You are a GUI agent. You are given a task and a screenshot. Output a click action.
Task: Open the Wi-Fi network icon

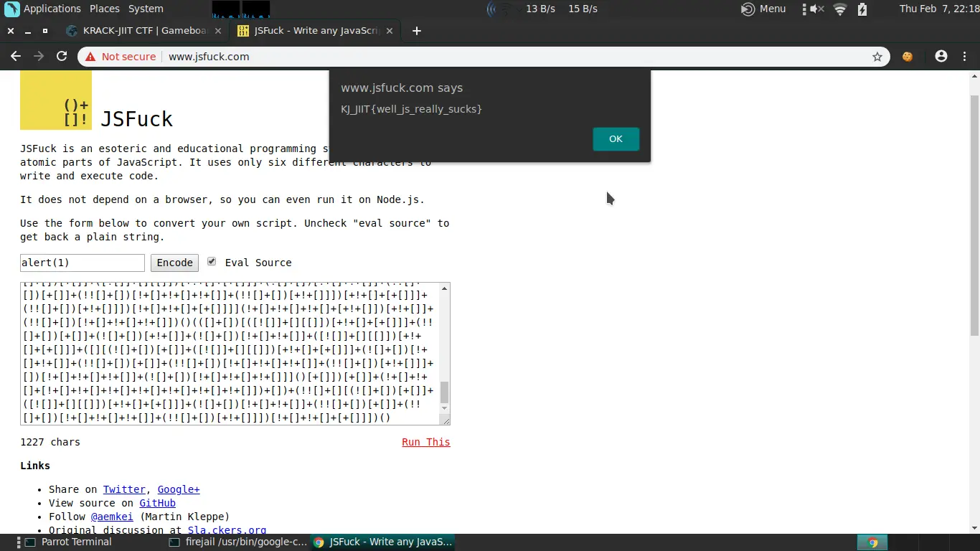tap(840, 9)
